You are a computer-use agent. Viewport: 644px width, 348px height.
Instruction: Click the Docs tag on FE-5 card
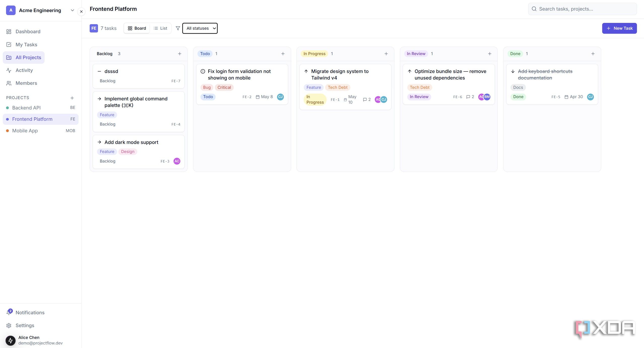[x=518, y=87]
